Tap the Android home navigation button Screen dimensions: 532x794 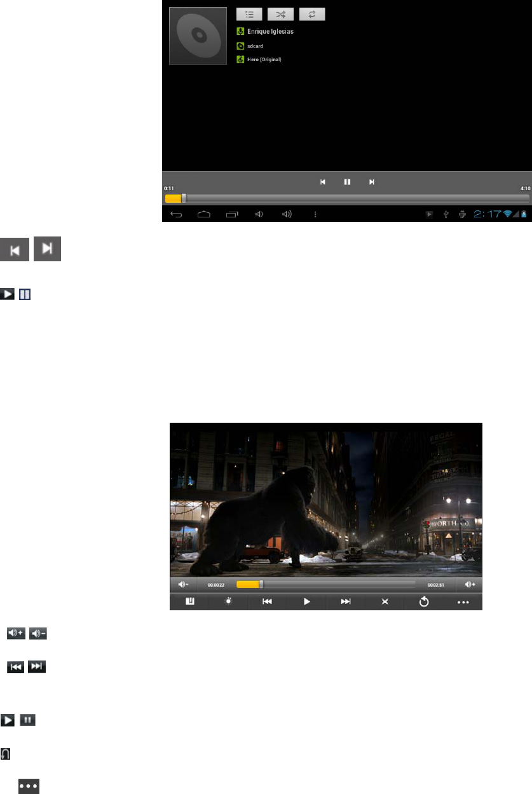point(204,214)
